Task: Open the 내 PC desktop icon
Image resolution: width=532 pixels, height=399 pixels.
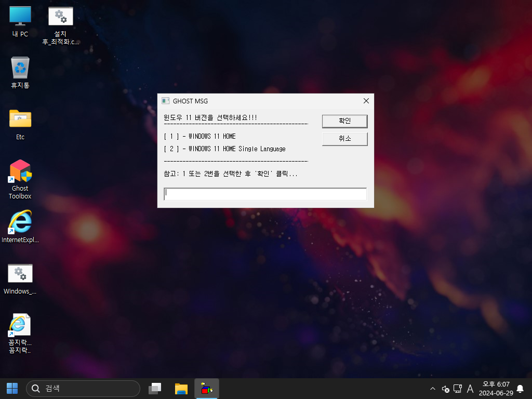Action: pyautogui.click(x=20, y=22)
